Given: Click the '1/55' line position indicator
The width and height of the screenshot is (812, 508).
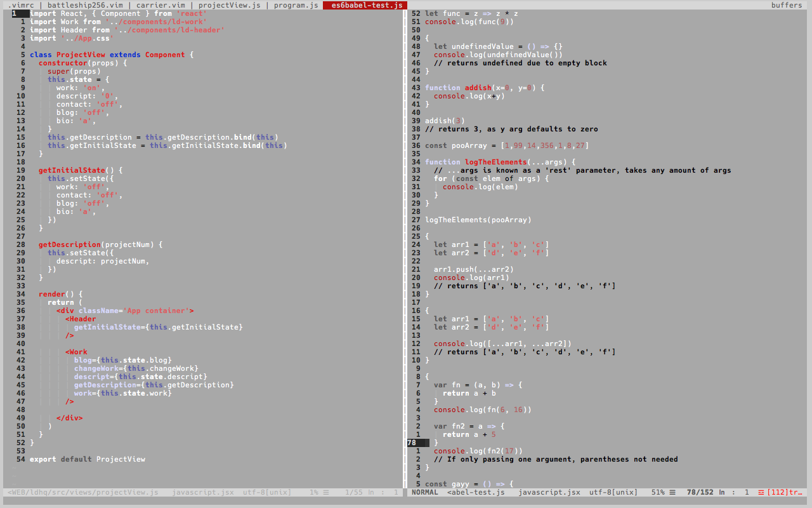Looking at the screenshot, I should 353,492.
